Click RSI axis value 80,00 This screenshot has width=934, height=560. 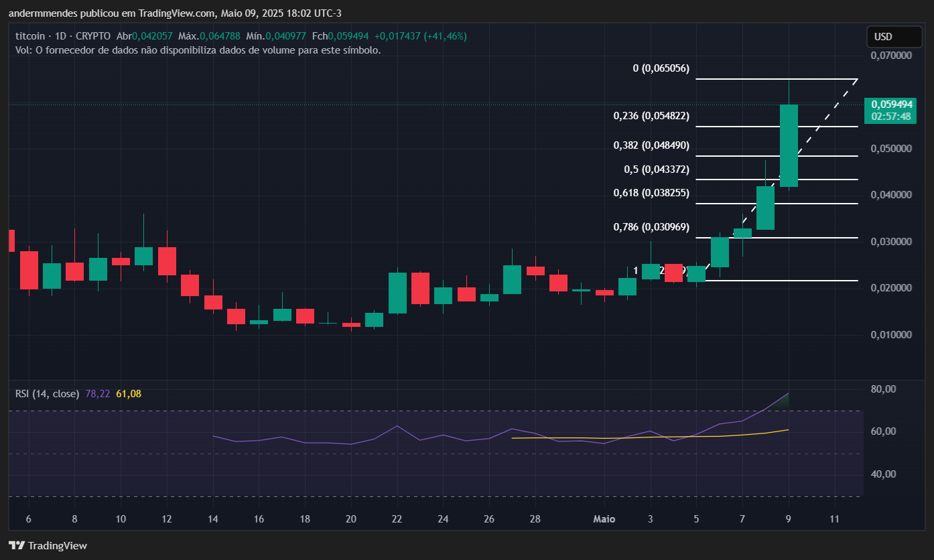coord(884,389)
